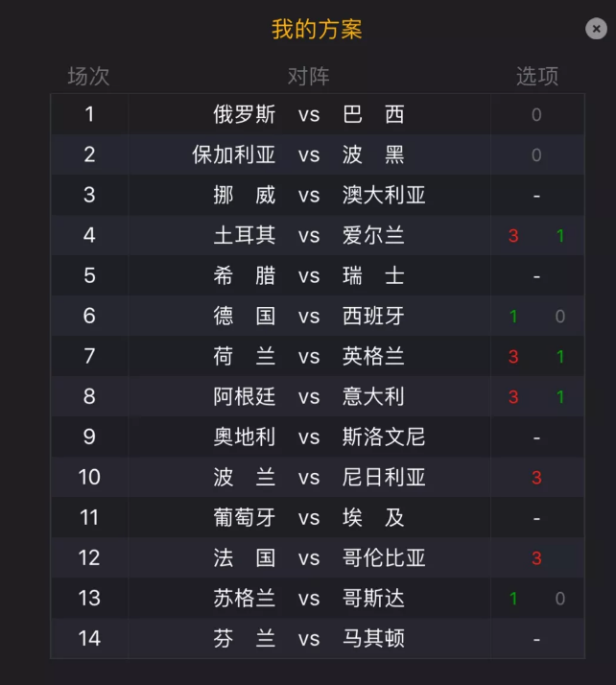Viewport: 616px width, 685px height.
Task: Click the 葡萄牙 vs 埃及 match row
Action: point(318,518)
